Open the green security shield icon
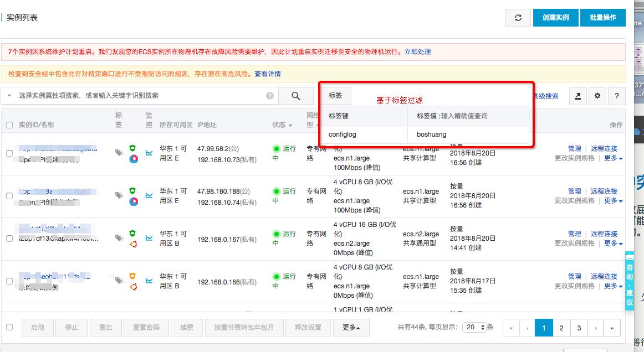The width and height of the screenshot is (644, 352). (132, 147)
